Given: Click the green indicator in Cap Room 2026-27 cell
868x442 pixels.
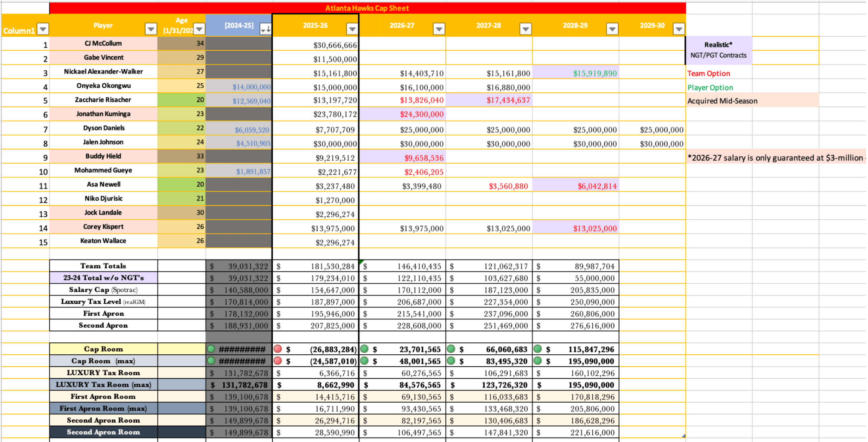Looking at the screenshot, I should point(365,349).
